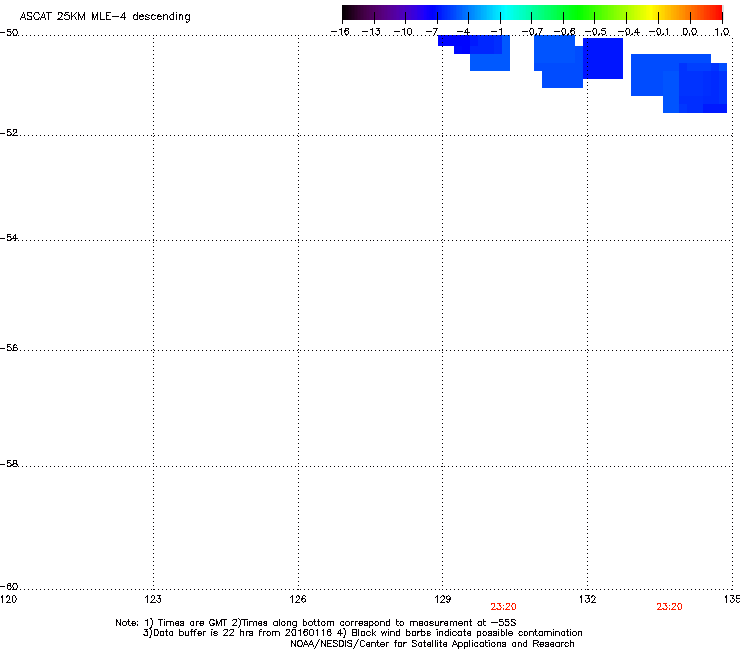Screen dimensions: 740x650
Task: Click the -58 latitude axis label
Action: [9, 464]
